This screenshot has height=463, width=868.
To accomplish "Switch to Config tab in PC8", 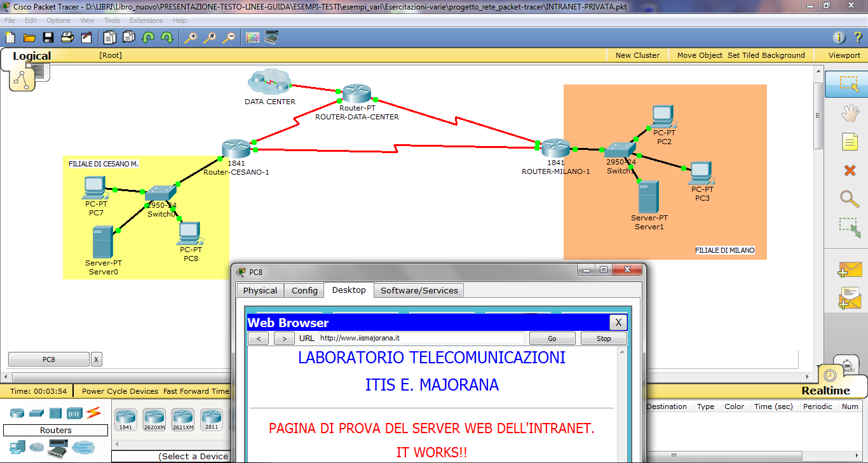I will (x=305, y=290).
